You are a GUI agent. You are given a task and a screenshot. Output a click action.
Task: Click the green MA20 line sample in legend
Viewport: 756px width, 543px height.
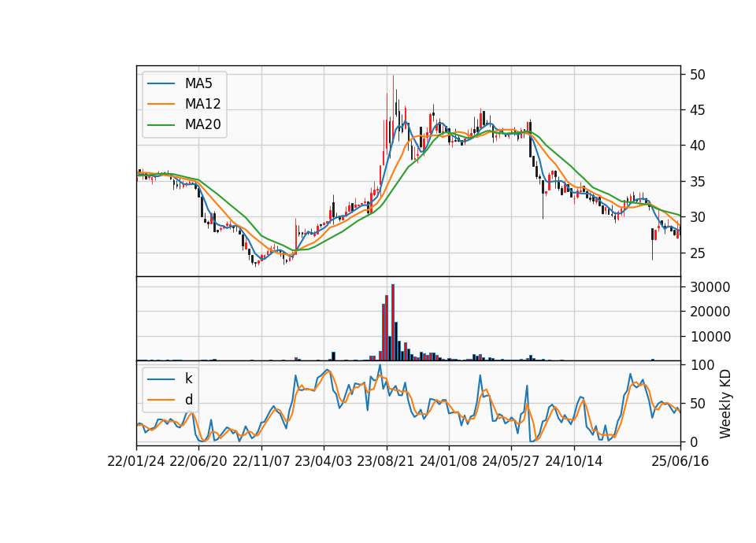point(161,125)
